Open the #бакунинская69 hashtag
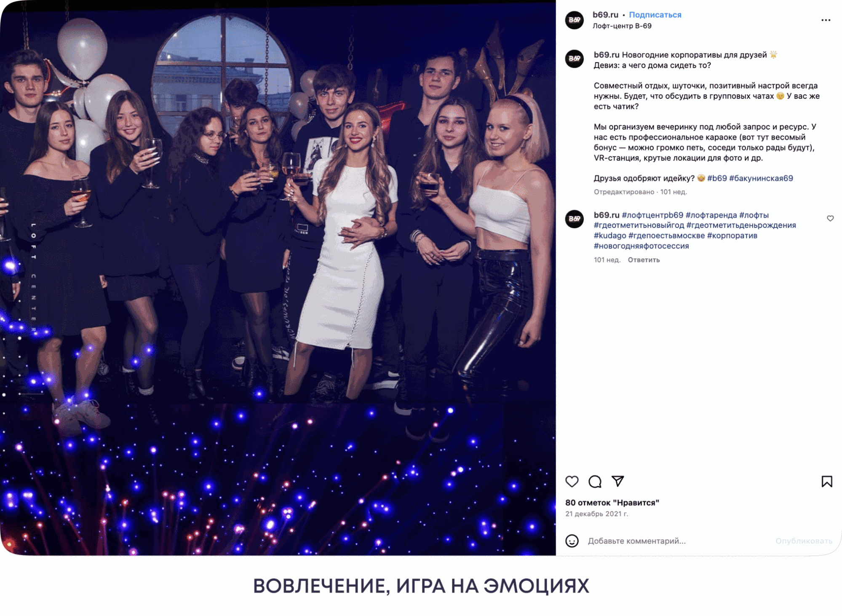The width and height of the screenshot is (842, 616). coord(761,178)
